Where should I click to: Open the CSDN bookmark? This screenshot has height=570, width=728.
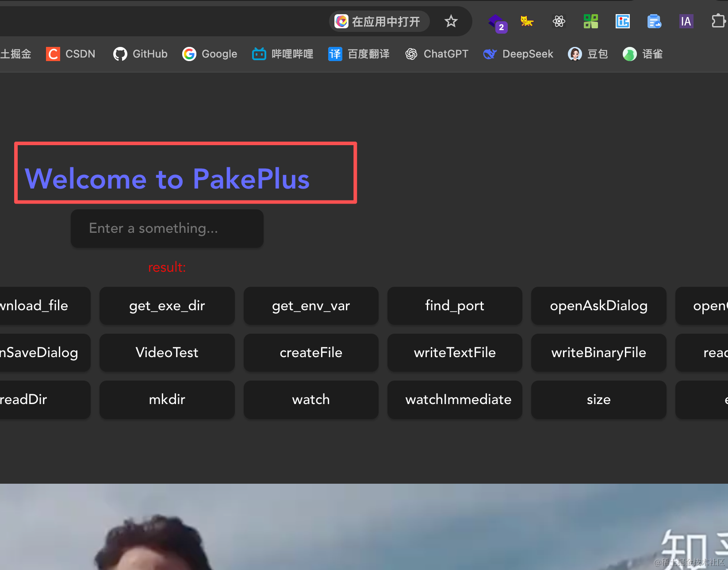(x=71, y=54)
